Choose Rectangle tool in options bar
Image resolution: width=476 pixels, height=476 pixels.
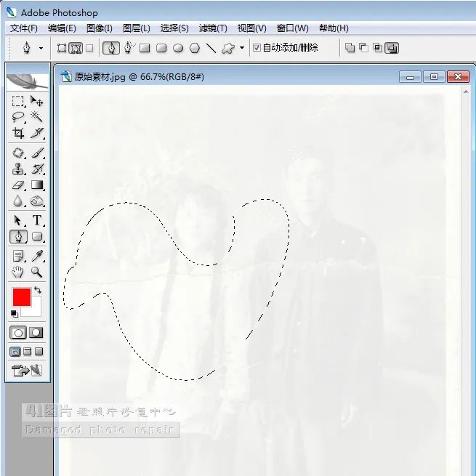[x=145, y=48]
